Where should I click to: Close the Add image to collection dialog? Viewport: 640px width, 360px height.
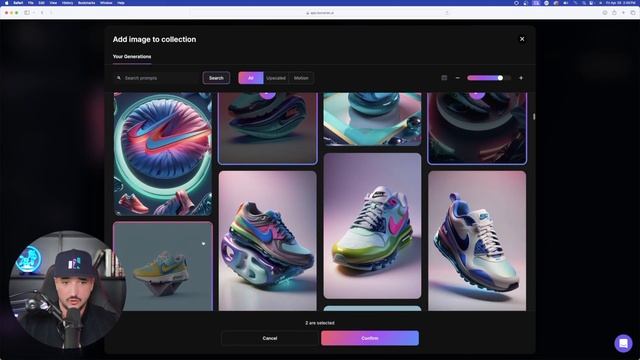[522, 39]
